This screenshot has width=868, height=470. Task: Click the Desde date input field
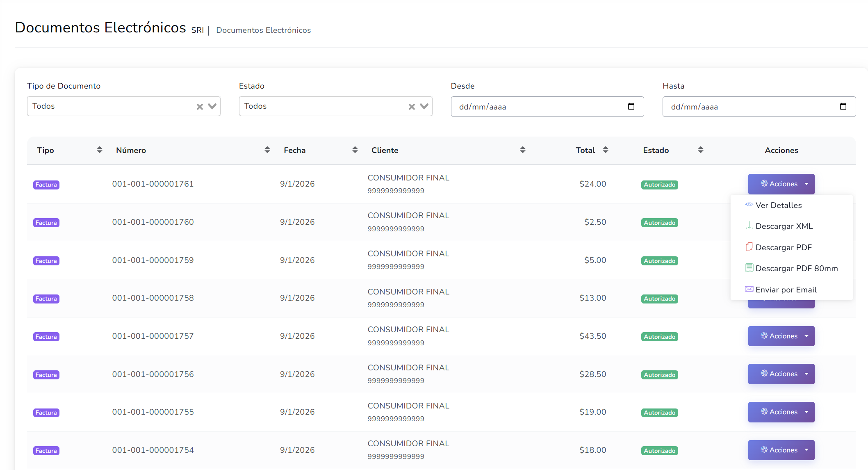533,107
